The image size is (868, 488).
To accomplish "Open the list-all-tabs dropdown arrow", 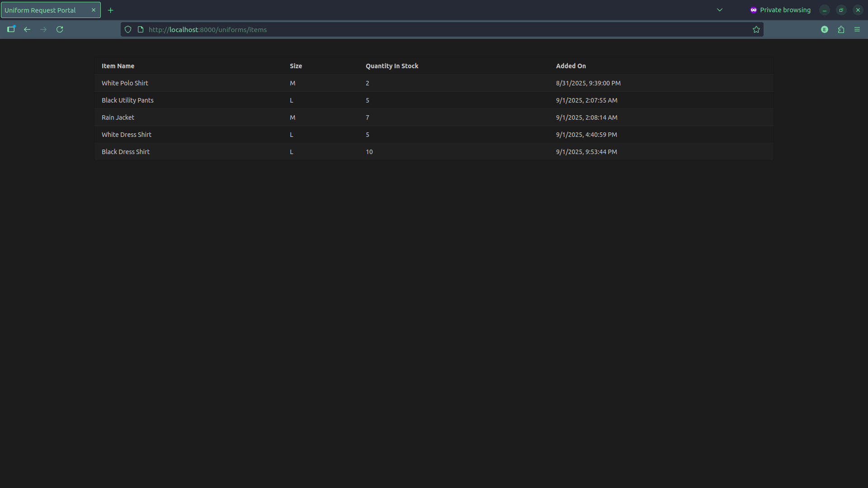I will point(719,9).
